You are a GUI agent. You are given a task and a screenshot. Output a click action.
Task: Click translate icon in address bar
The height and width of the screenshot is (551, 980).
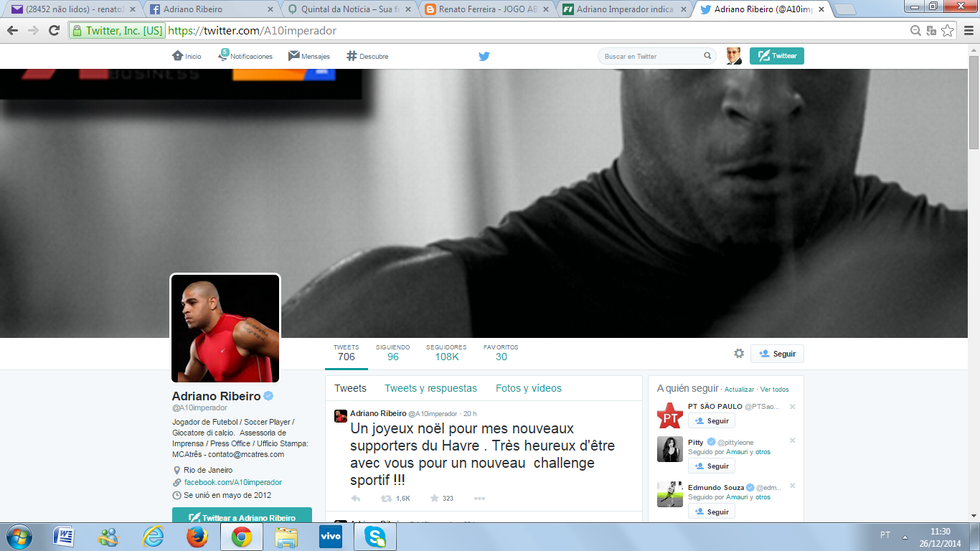coord(931,31)
